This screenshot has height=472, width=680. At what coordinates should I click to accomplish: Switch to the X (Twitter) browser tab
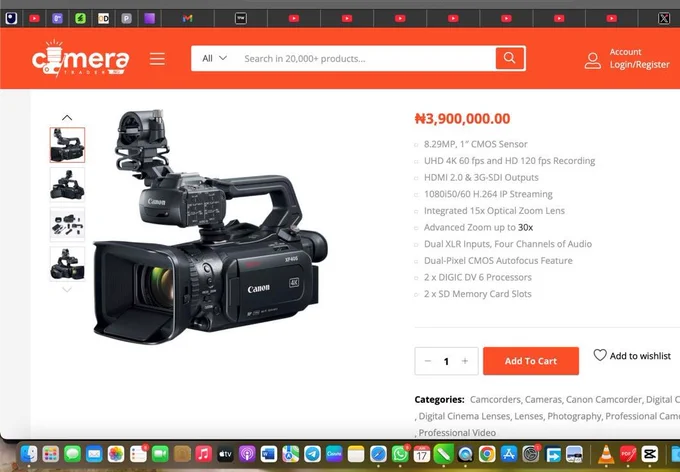tap(664, 18)
